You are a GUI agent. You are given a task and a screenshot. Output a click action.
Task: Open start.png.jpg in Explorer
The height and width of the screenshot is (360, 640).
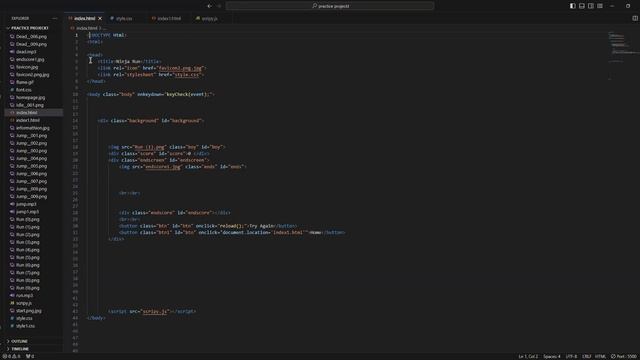(x=29, y=311)
